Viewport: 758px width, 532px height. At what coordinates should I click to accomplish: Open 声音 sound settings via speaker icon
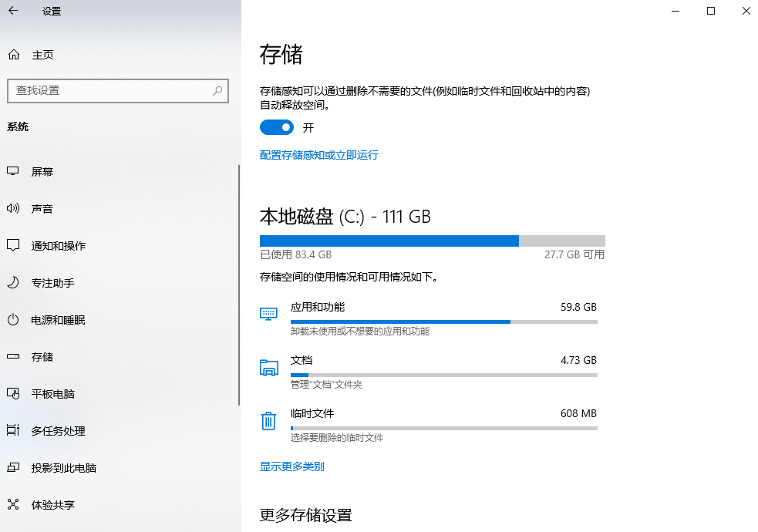(x=13, y=208)
